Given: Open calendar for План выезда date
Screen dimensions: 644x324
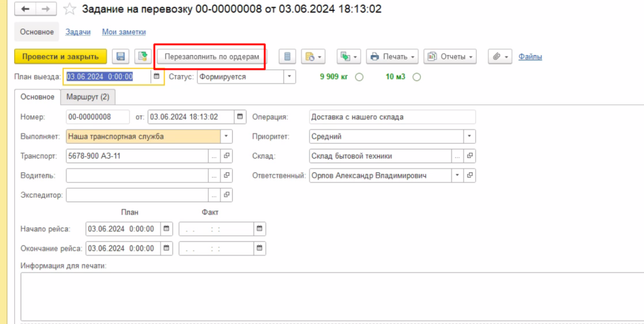Looking at the screenshot, I should (x=156, y=76).
